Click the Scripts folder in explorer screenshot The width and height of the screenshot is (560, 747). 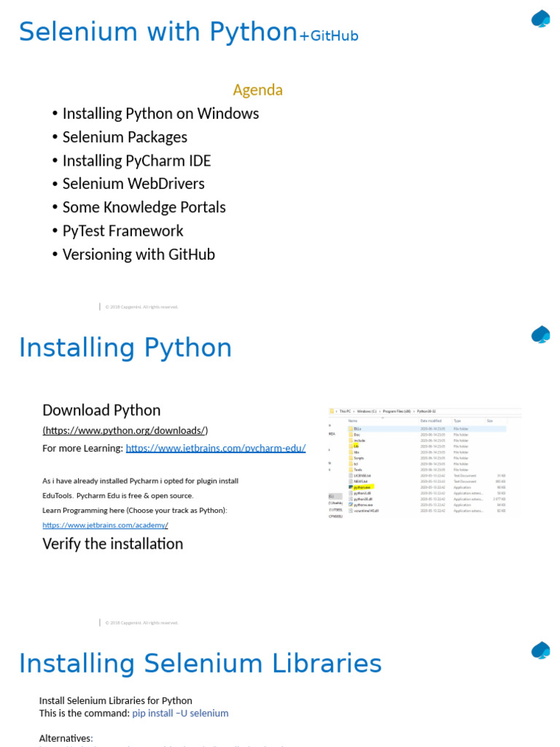click(359, 458)
